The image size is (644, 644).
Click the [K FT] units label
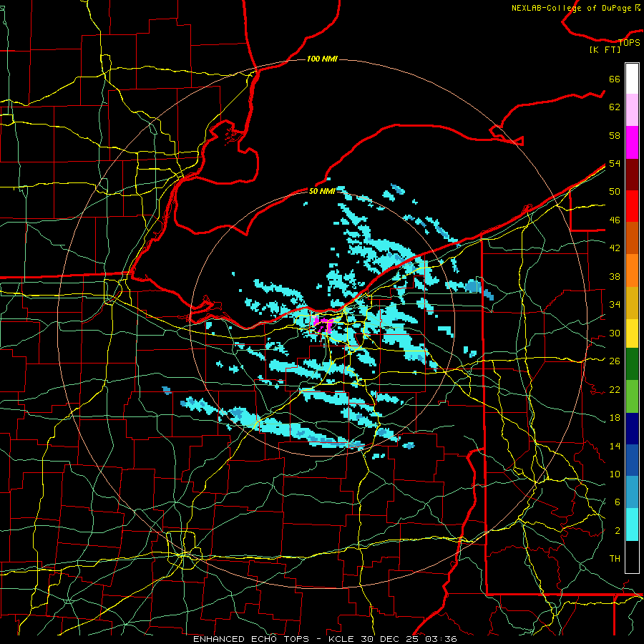tap(605, 49)
